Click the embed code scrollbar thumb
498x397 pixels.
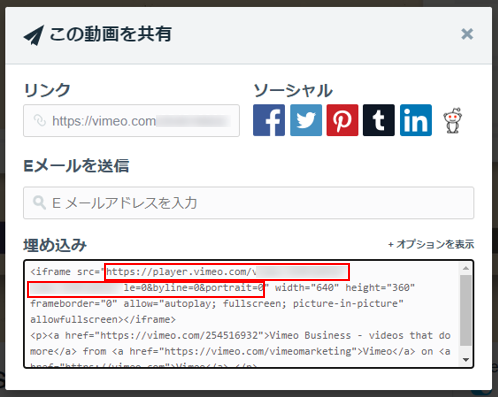click(466, 310)
